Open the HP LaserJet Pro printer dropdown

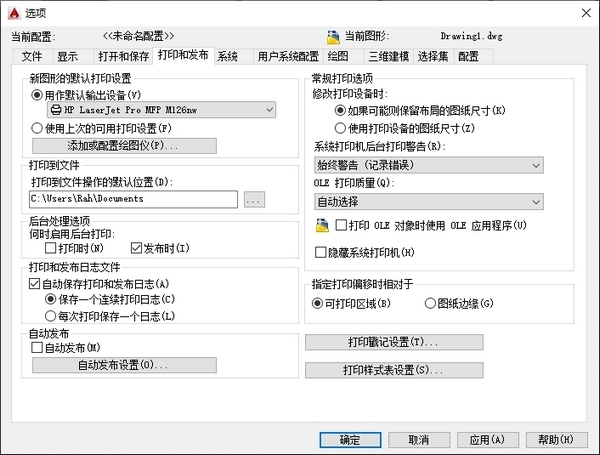point(161,110)
